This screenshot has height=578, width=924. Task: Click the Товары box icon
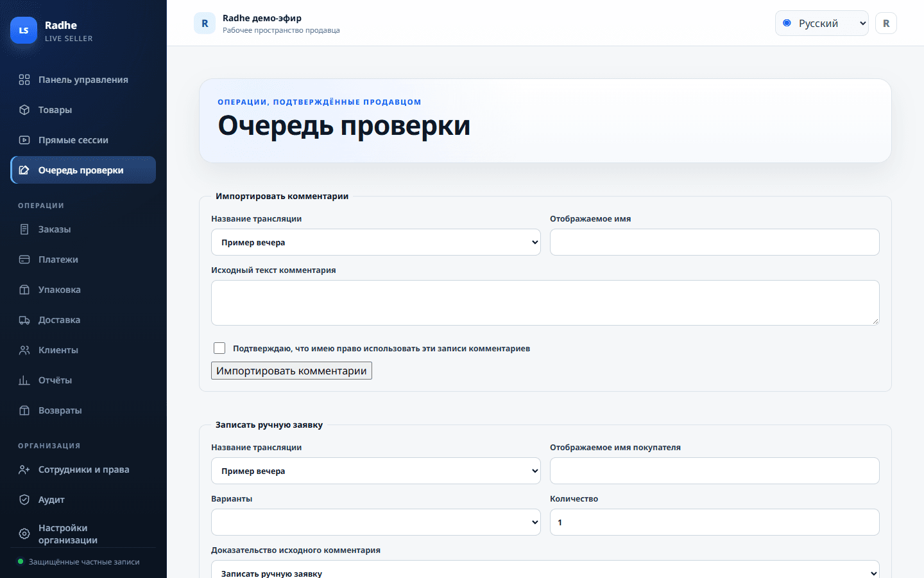24,110
